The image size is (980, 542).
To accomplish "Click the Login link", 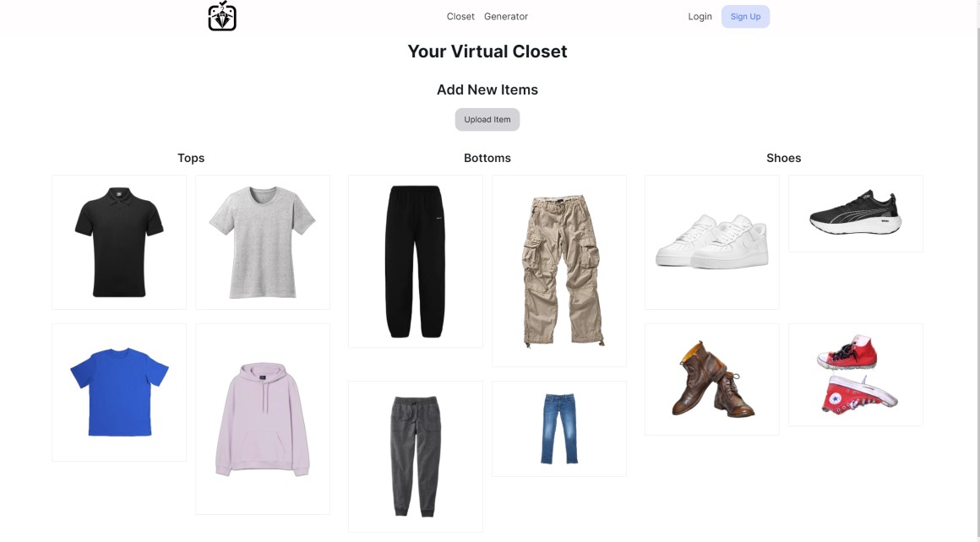I will click(x=700, y=17).
